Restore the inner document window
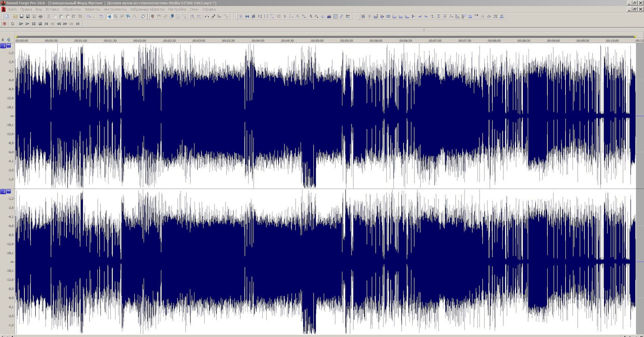644x337 pixels. [635, 9]
